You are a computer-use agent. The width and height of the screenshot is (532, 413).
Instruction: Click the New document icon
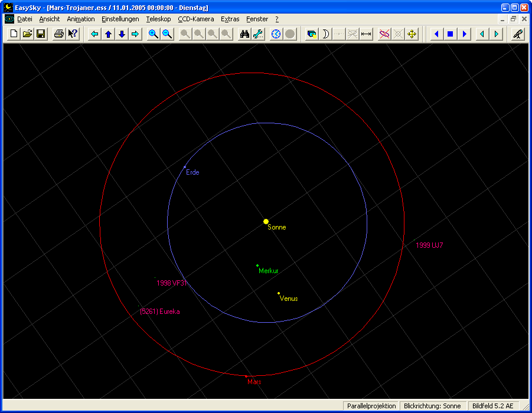(14, 34)
